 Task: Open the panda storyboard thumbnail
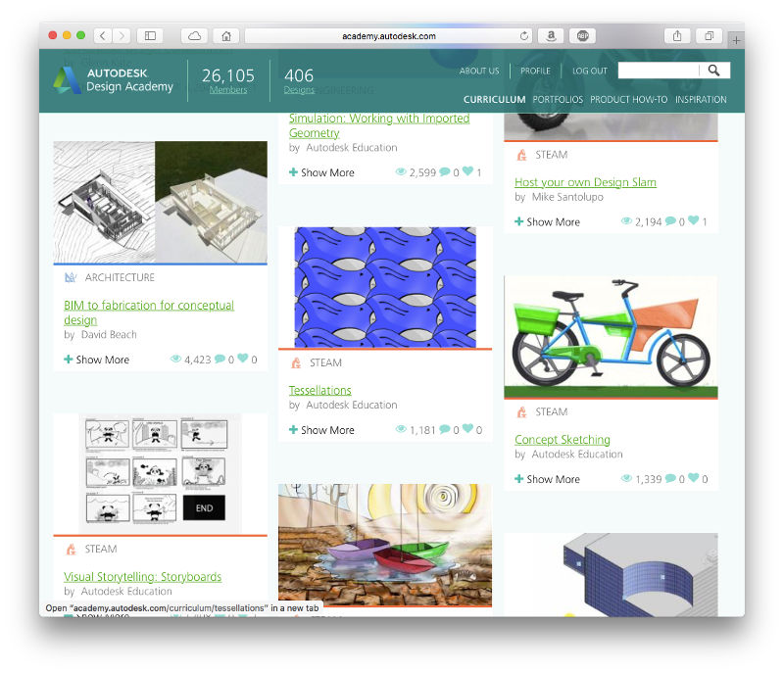click(160, 474)
